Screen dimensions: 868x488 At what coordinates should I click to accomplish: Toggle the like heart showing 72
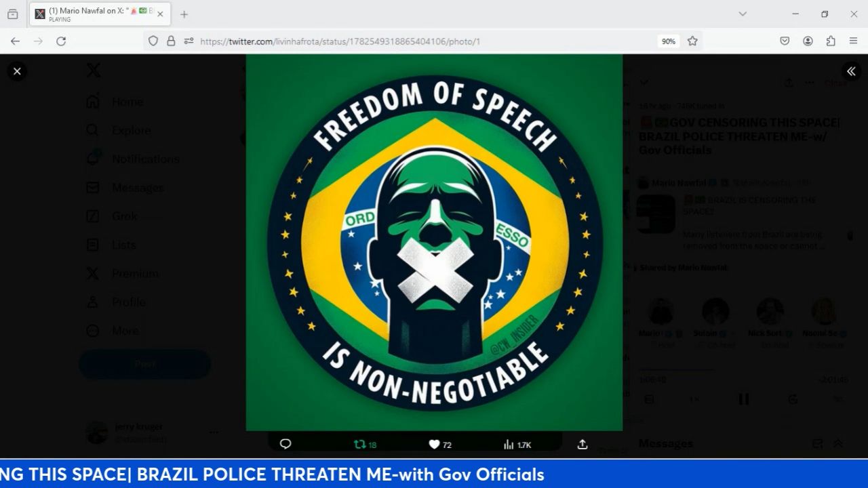point(435,445)
